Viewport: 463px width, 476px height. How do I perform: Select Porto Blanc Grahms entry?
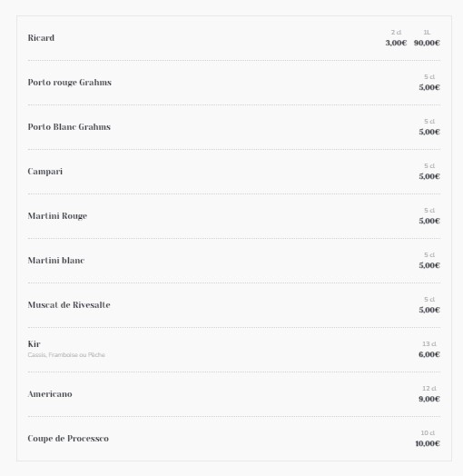click(x=69, y=127)
